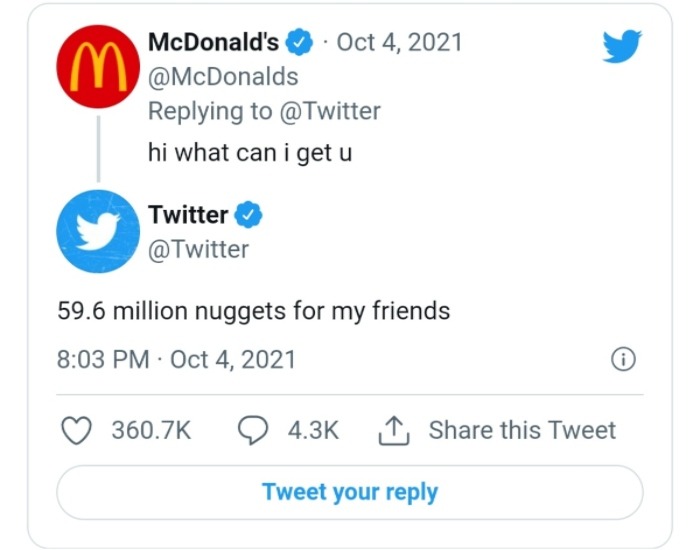
Task: Click the 360.7K likes count
Action: (x=151, y=430)
